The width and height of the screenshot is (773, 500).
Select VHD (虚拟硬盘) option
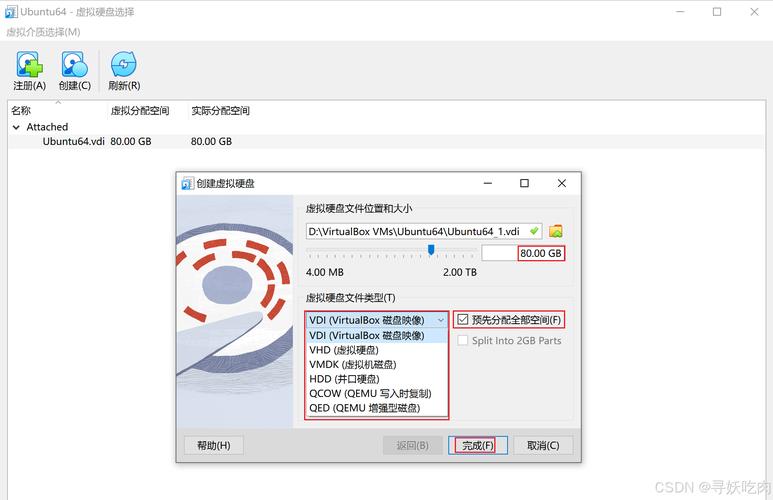pyautogui.click(x=377, y=350)
